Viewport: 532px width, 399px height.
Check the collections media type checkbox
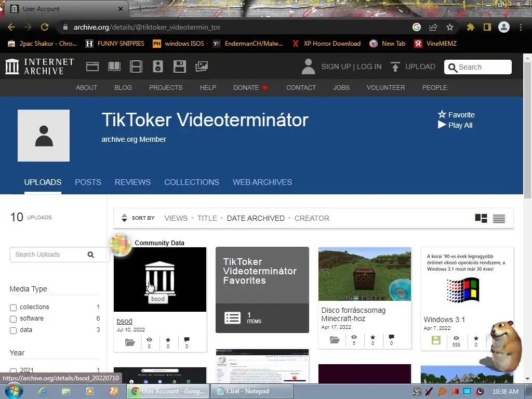13,308
